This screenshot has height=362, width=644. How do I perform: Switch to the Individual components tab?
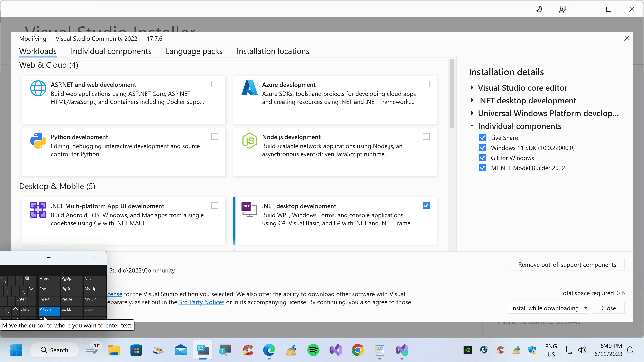[x=111, y=51]
